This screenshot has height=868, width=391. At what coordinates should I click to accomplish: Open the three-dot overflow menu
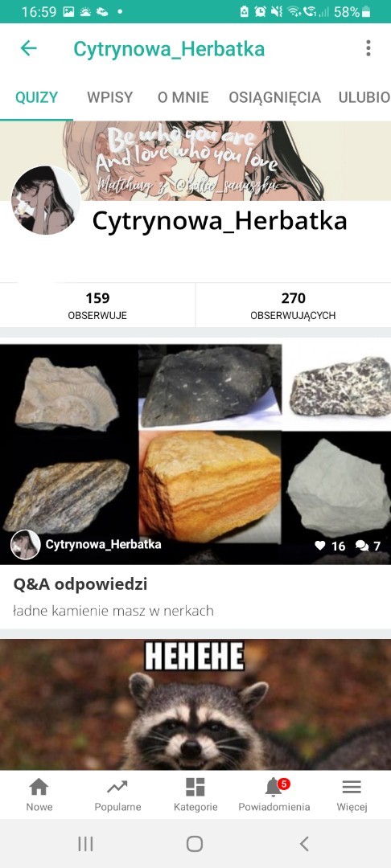[x=368, y=49]
